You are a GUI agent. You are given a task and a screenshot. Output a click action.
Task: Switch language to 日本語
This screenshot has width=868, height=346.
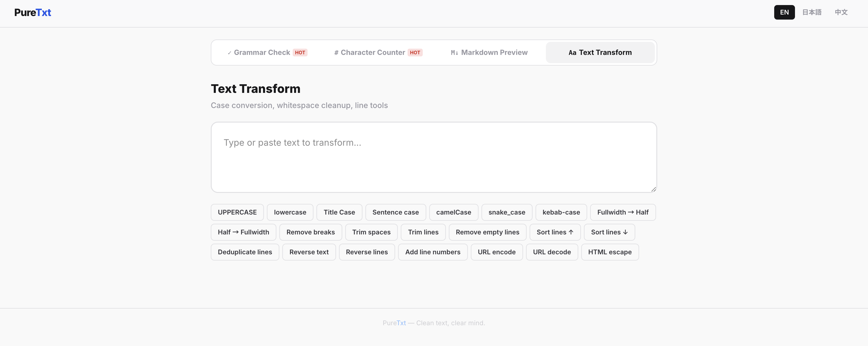pos(811,12)
